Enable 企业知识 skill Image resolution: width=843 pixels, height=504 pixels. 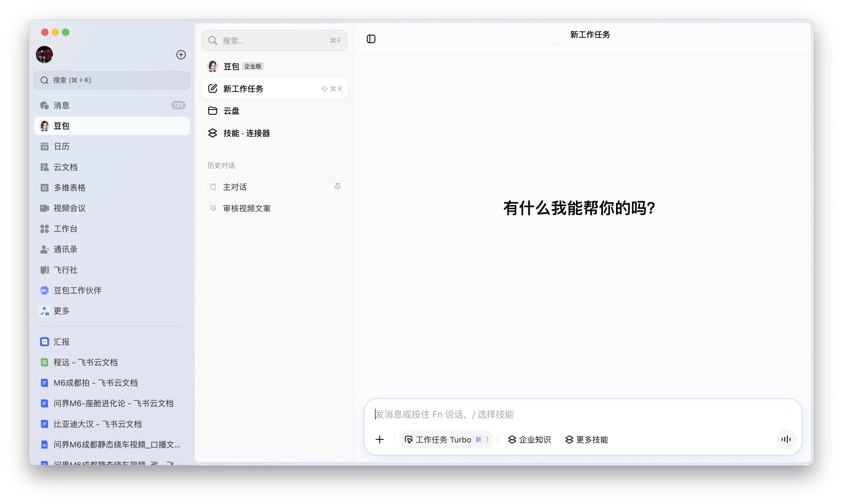point(529,439)
